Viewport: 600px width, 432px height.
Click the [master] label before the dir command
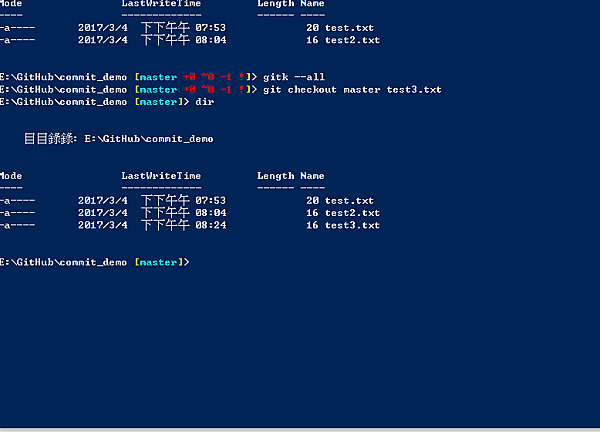point(156,102)
